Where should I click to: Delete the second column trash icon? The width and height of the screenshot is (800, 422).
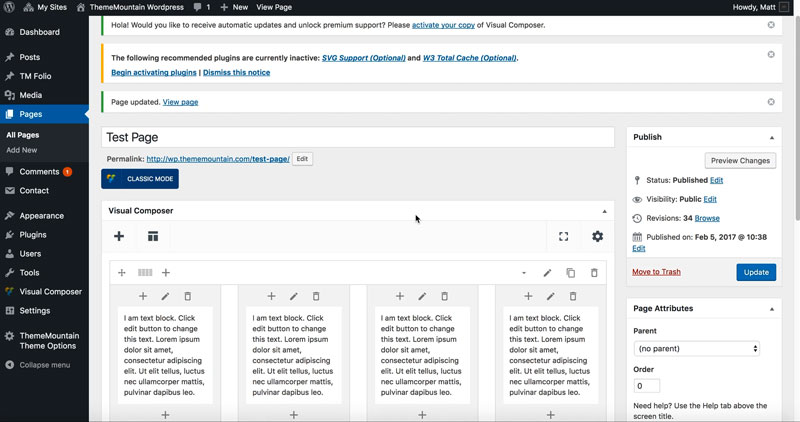click(x=316, y=296)
